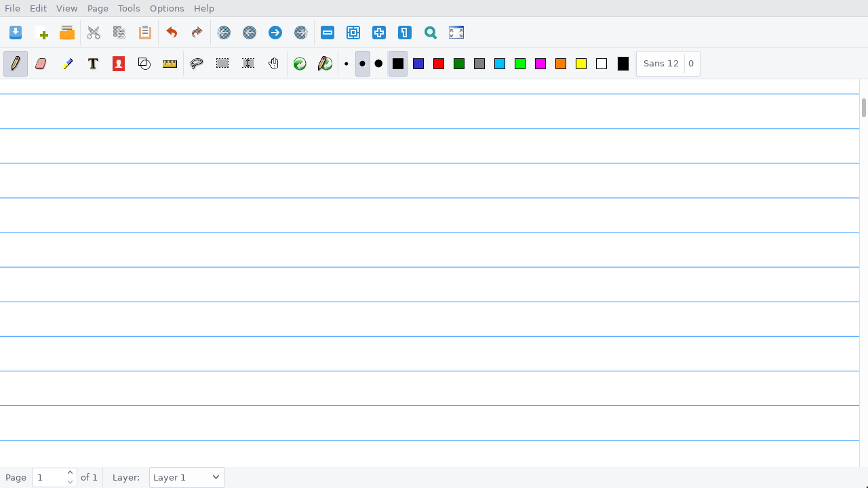Select the Eraser tool
868x488 pixels.
coord(41,64)
